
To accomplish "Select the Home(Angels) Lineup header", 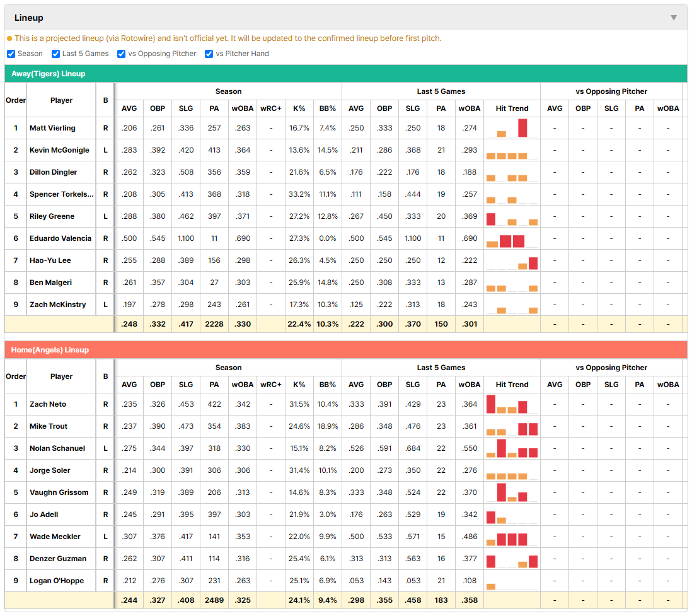I will click(346, 350).
